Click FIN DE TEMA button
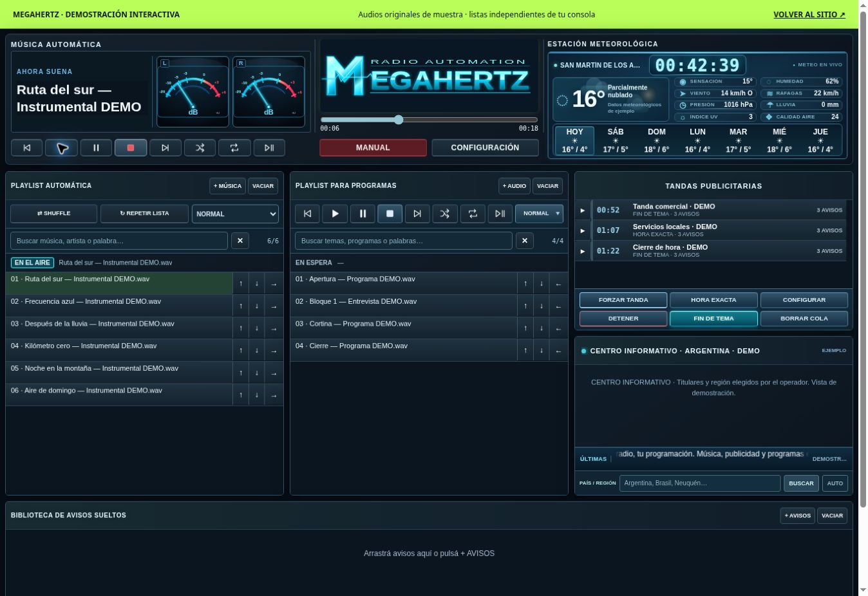Viewport: 868px width, 596px height. (x=713, y=319)
